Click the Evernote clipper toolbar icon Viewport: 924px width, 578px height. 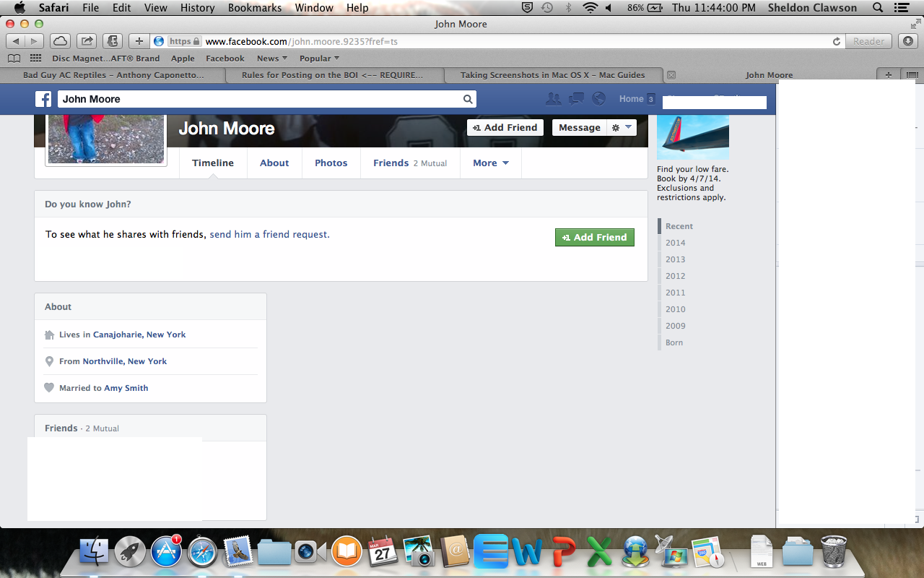(x=112, y=41)
